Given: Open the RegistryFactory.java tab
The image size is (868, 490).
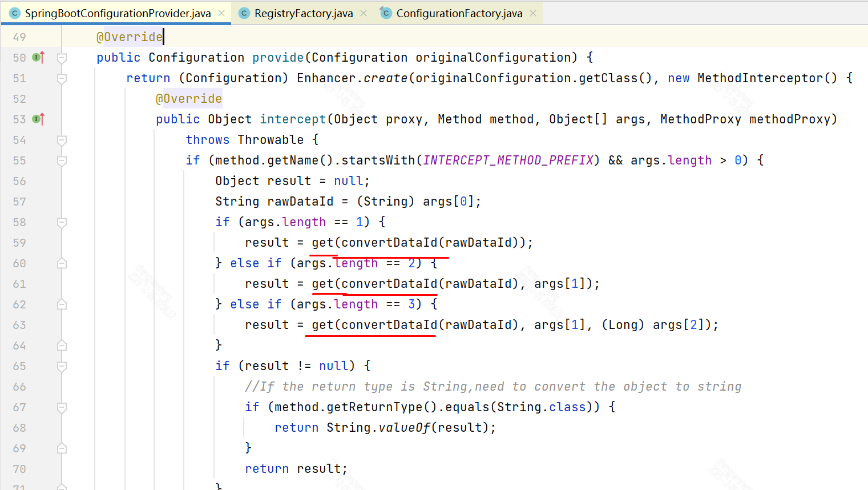Looking at the screenshot, I should 304,13.
